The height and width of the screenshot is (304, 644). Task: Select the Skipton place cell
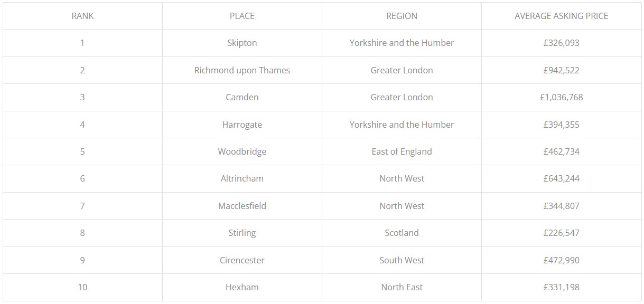(242, 43)
